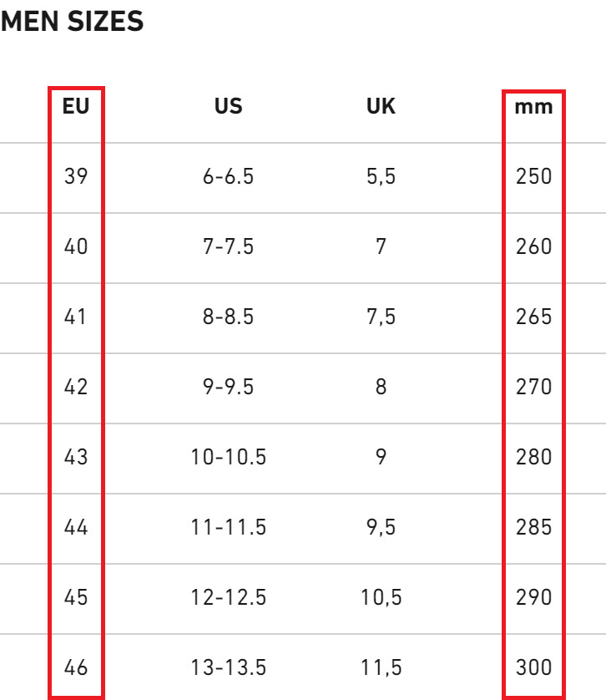Click the 300 mm value
The image size is (606, 700).
(533, 667)
